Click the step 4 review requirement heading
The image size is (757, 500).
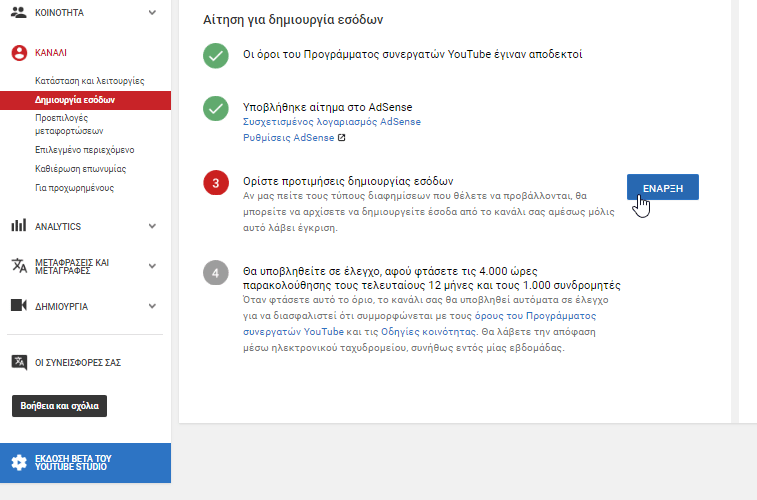[x=432, y=278]
